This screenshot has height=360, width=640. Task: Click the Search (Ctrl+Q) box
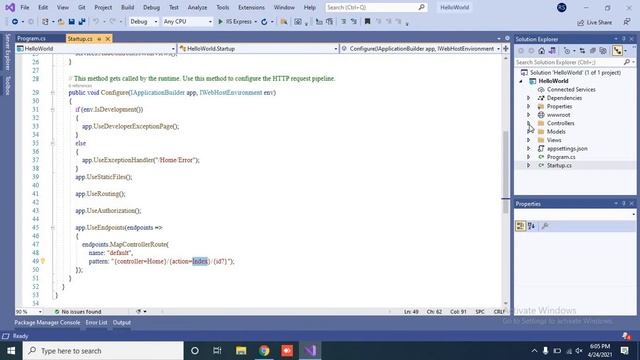[x=376, y=7]
